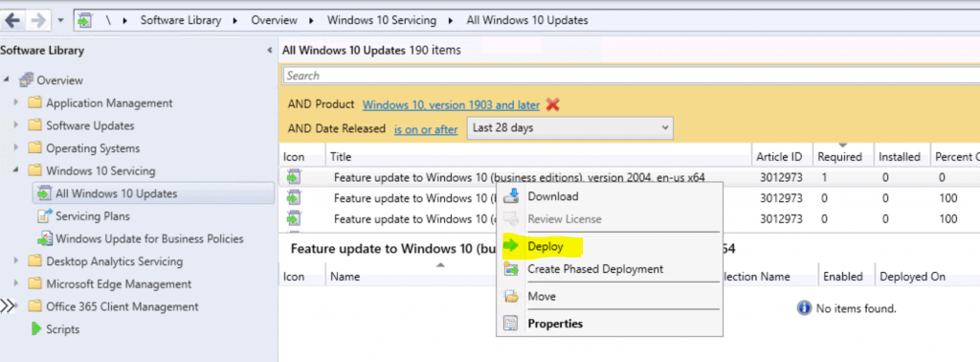Expand Microsoft Edge Management folder
Viewport: 980px width, 362px height.
coord(16,283)
